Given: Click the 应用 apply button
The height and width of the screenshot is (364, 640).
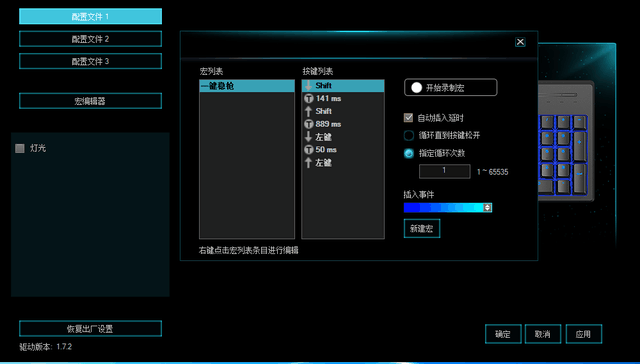Looking at the screenshot, I should [x=583, y=334].
